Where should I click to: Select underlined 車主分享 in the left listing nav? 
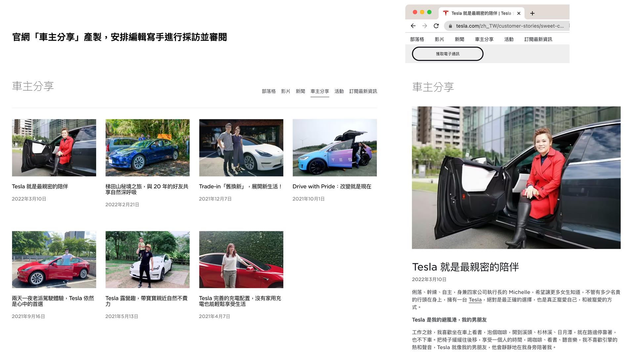point(320,91)
